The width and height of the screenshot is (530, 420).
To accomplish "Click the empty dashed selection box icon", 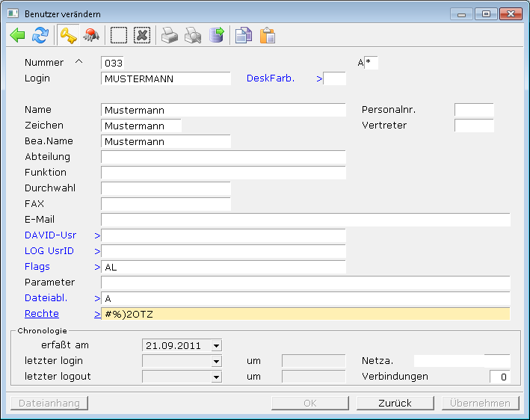I will tap(119, 35).
